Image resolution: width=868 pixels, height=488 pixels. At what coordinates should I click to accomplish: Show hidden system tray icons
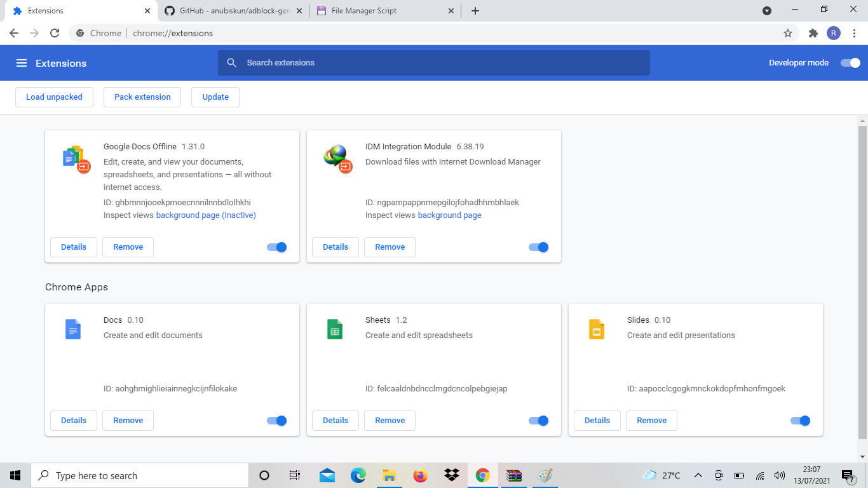698,475
